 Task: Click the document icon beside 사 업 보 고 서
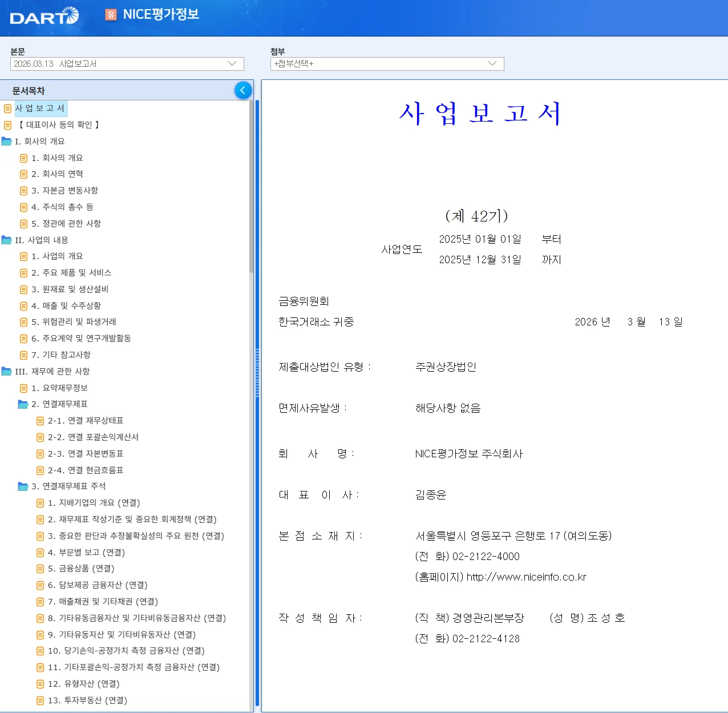tap(7, 108)
